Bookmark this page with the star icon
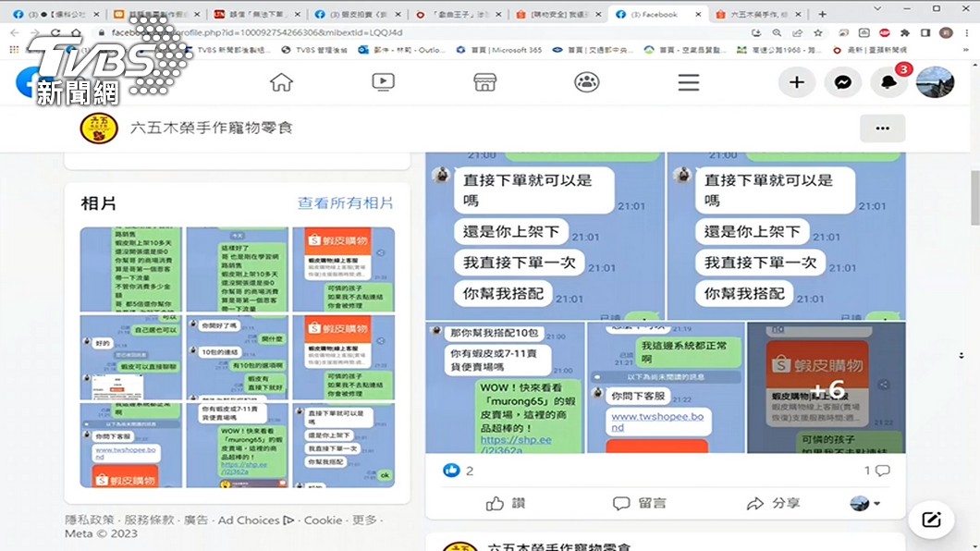Image resolution: width=980 pixels, height=551 pixels. coord(817,32)
